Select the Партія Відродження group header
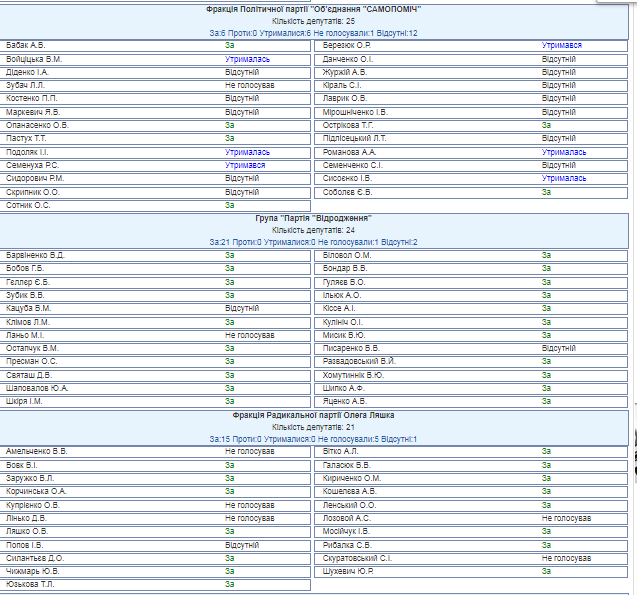The height and width of the screenshot is (595, 637). pos(313,218)
